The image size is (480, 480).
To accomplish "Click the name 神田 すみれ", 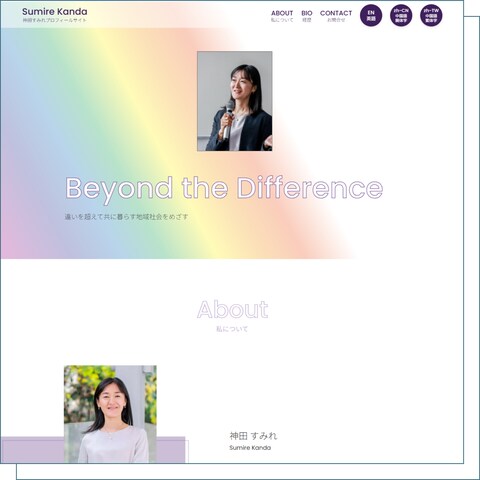I will (253, 436).
